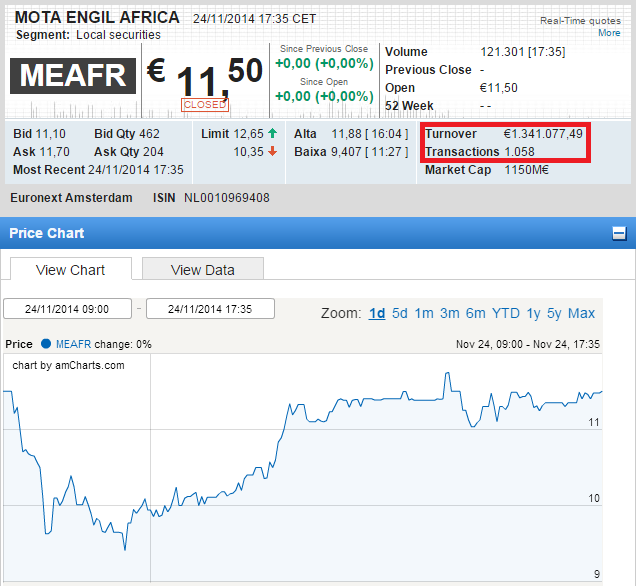Click the green limit up arrow
The image size is (642, 586).
(273, 133)
